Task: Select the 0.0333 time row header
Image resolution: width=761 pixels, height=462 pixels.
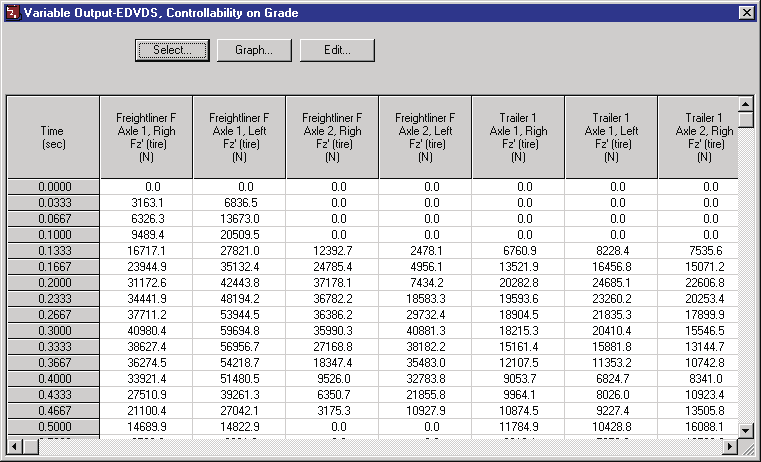Action: 53,203
